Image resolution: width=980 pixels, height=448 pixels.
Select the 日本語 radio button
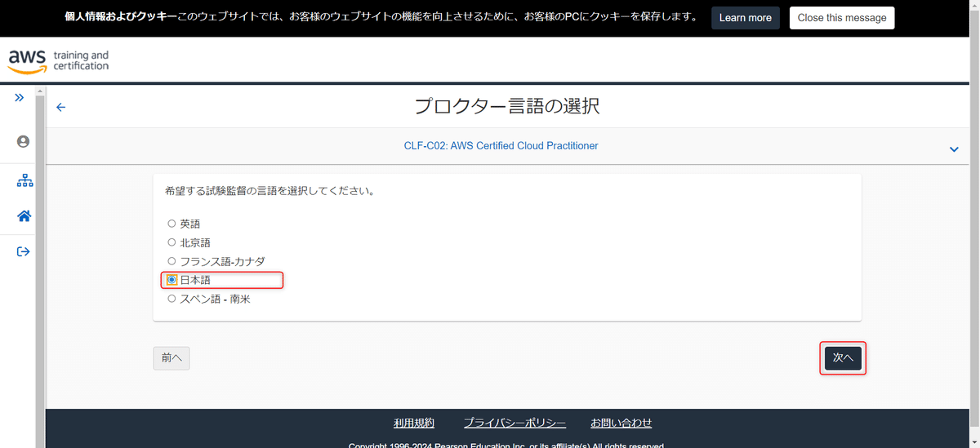(x=171, y=280)
